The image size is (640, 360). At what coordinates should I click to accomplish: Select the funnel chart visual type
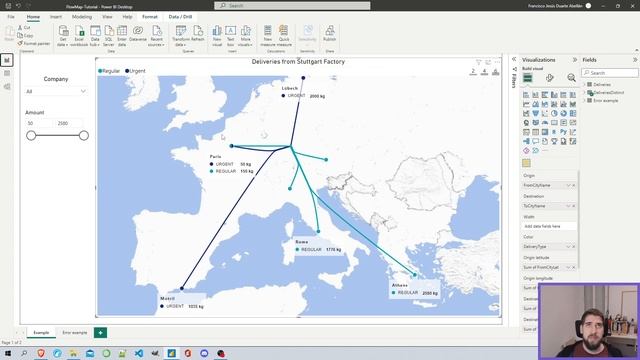(x=536, y=113)
